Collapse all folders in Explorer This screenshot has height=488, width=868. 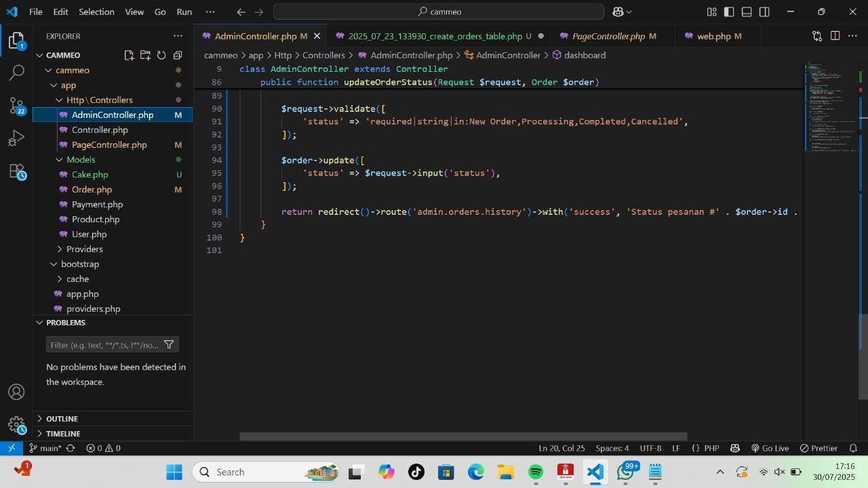[x=178, y=56]
